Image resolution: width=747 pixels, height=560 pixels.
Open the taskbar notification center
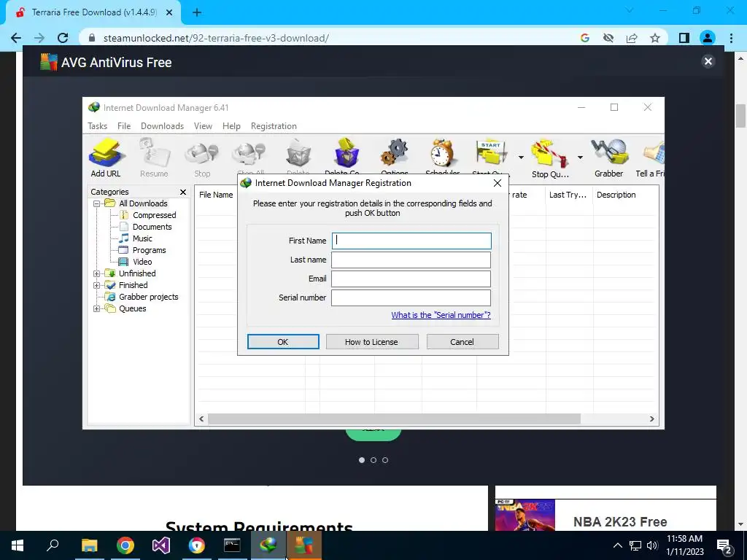click(724, 545)
